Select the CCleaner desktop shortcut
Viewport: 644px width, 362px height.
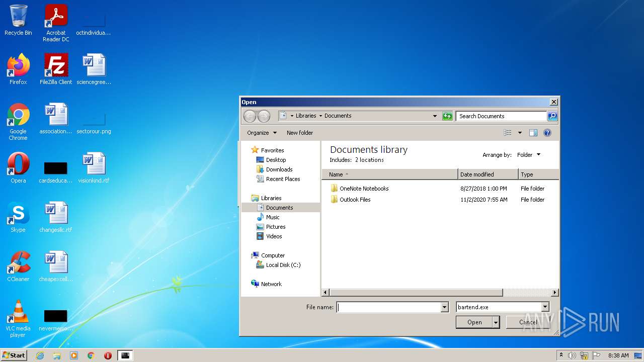(18, 266)
